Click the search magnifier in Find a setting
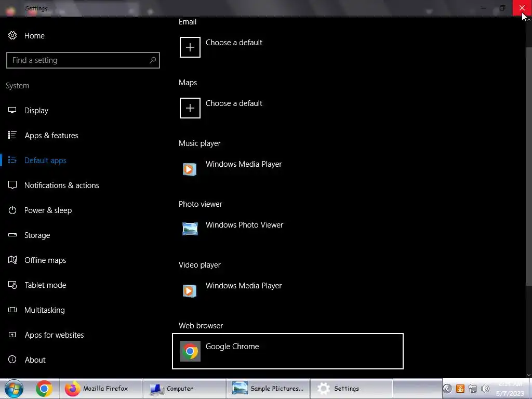532x399 pixels. click(153, 60)
